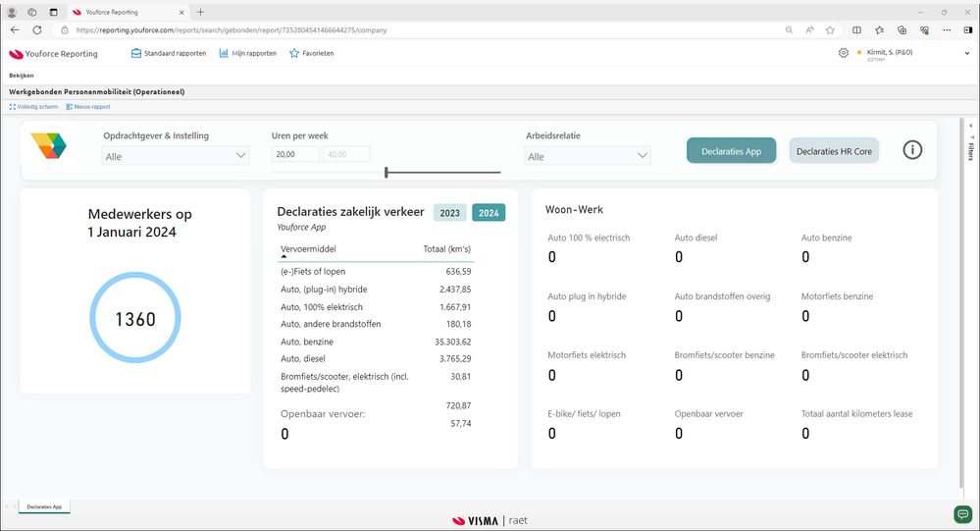
Task: Toggle the browser sidebar icon
Action: (968, 30)
